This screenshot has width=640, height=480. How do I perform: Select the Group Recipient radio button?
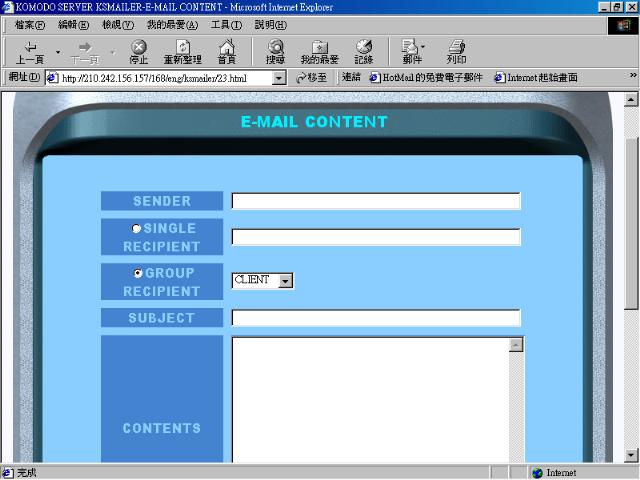point(138,273)
